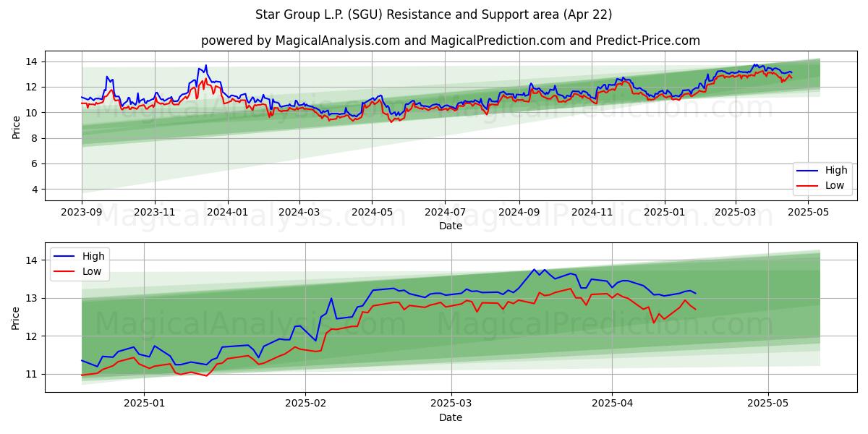Screen dimensions: 868x434
Task: Click the 2025-05 tick label on bottom chart
Action: 768,404
